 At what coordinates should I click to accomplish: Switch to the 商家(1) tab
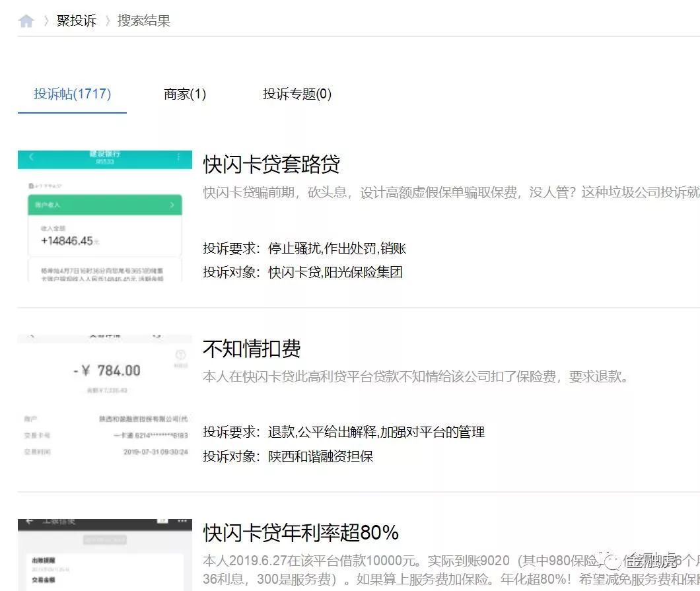click(x=185, y=94)
